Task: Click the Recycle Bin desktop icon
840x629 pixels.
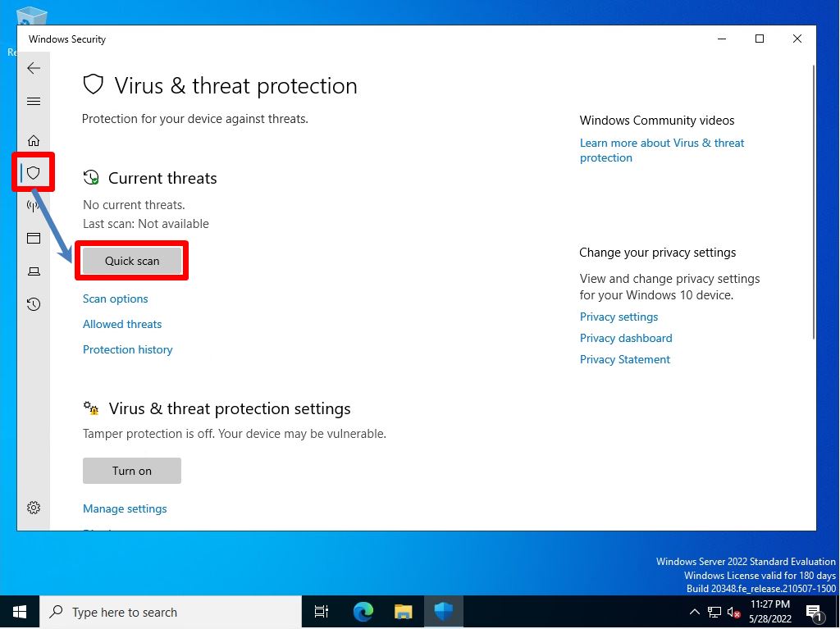Action: (x=31, y=16)
